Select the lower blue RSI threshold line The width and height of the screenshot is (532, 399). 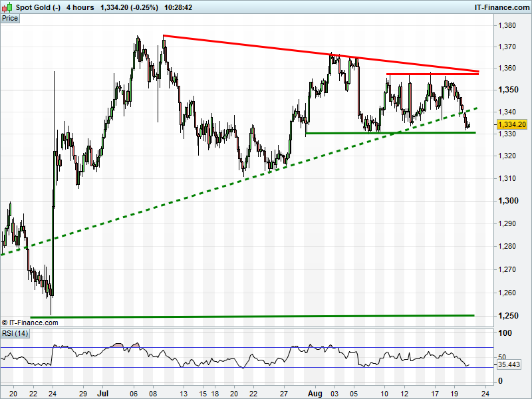coord(247,368)
